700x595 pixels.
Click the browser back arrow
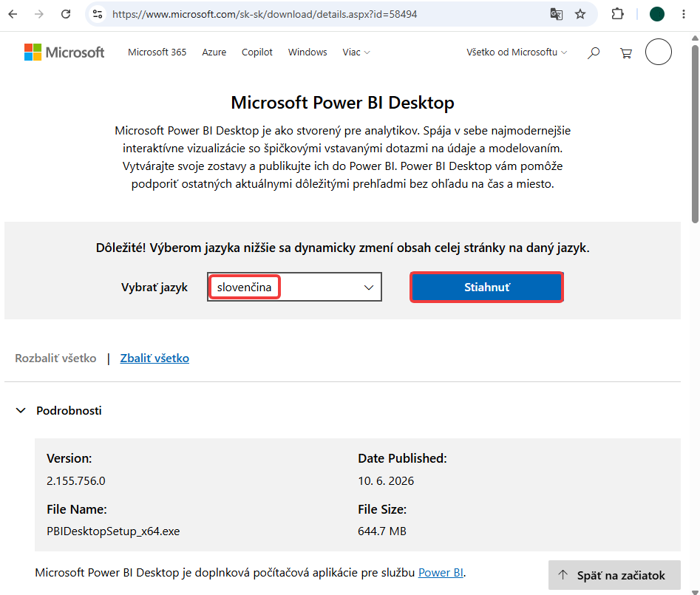(13, 14)
